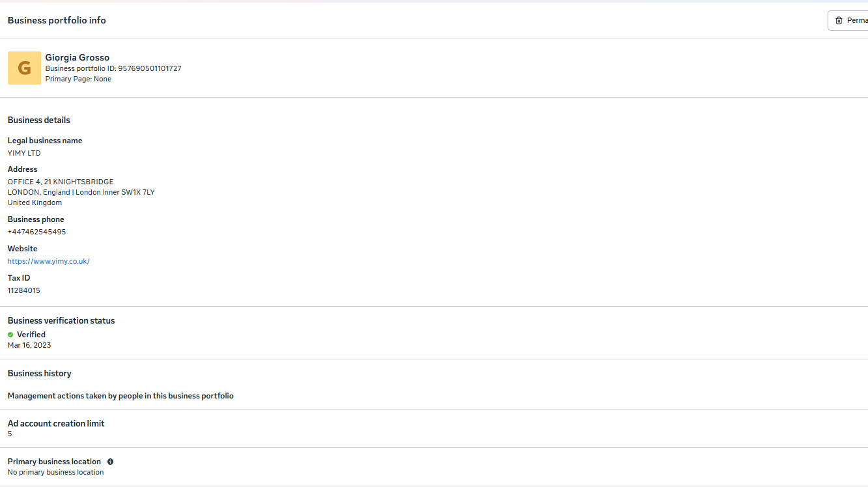Click the green Verified checkmark icon

tap(10, 335)
